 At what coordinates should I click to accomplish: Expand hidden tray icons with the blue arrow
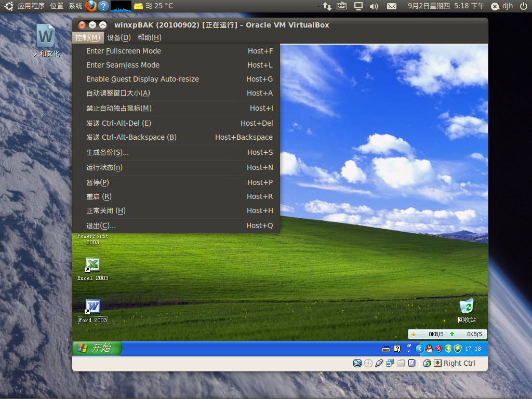tap(420, 349)
